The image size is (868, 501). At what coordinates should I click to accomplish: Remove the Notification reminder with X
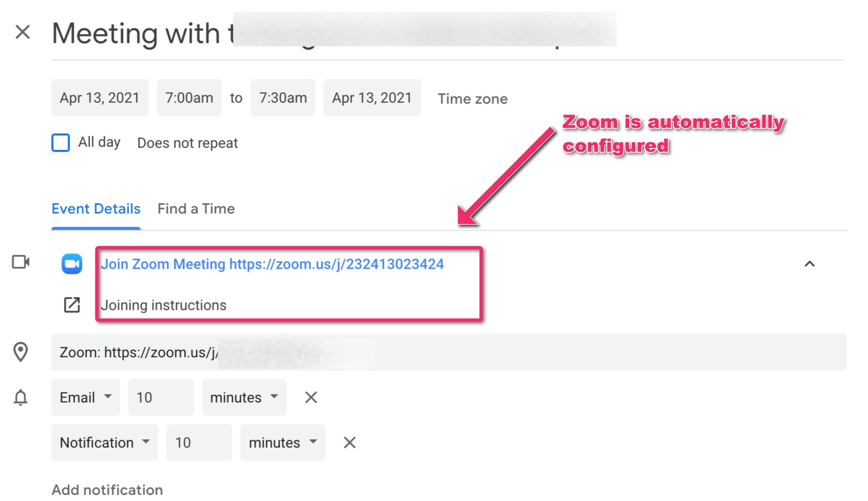point(350,442)
